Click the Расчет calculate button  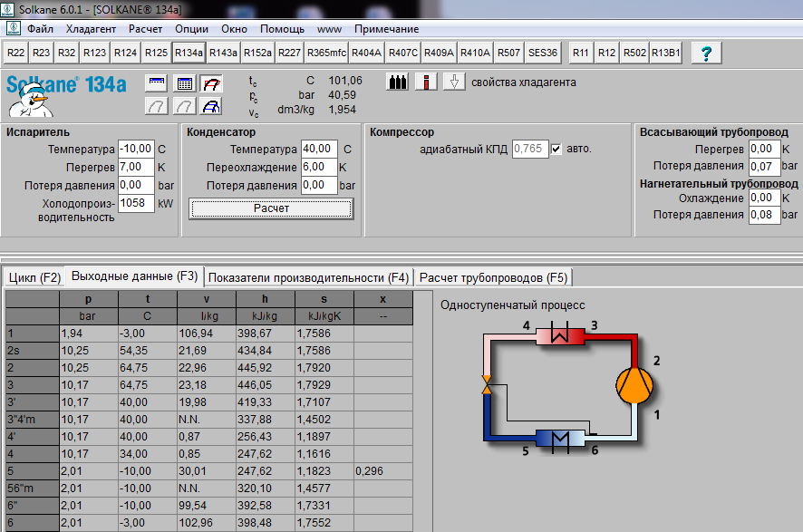click(x=271, y=208)
